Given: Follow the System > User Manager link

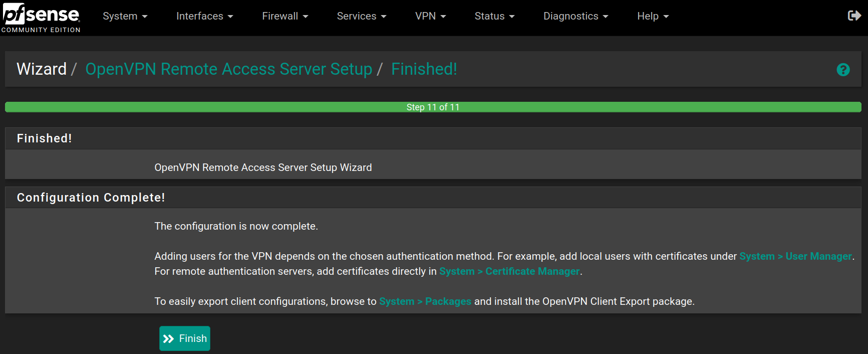Looking at the screenshot, I should point(795,256).
